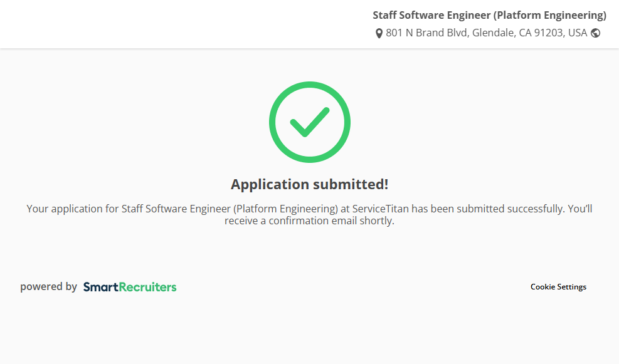Click the "powered by" label
The width and height of the screenshot is (619, 364).
(48, 287)
